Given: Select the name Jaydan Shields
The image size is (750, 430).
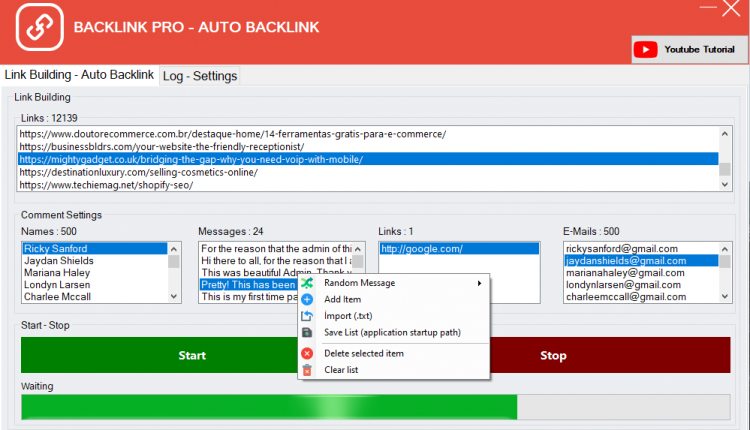Looking at the screenshot, I should pos(95,261).
